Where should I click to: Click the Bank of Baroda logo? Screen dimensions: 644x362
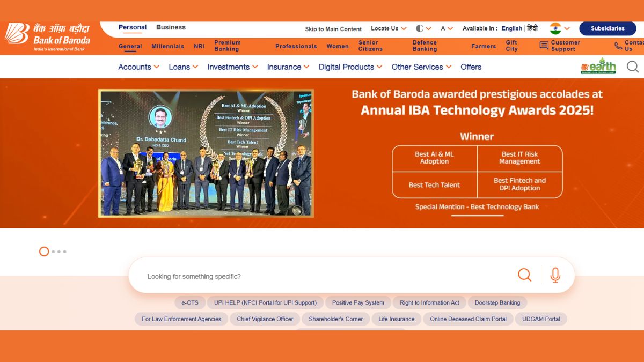[47, 36]
